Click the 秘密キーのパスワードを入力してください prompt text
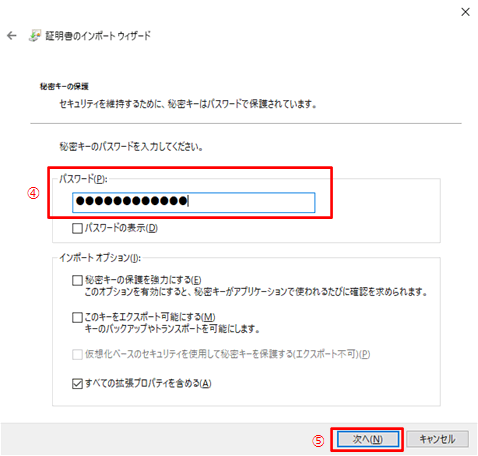 point(131,146)
